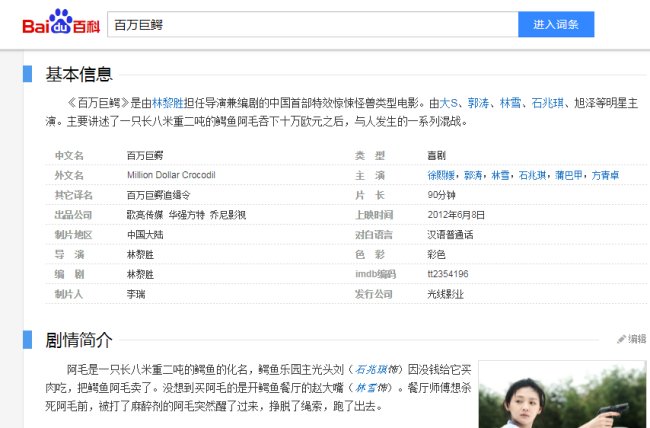The image size is (650, 428).
Task: Open 方青卓 link in 主演 row
Action: pos(605,175)
